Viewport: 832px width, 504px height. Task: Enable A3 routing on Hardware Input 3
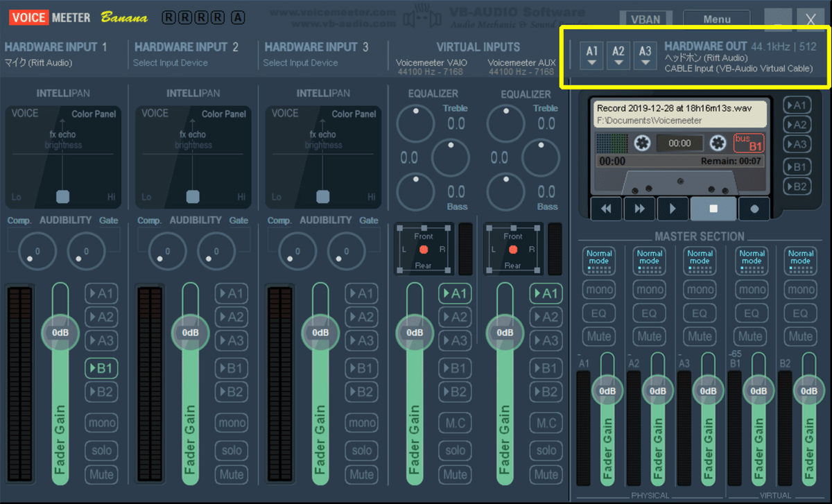(x=362, y=341)
